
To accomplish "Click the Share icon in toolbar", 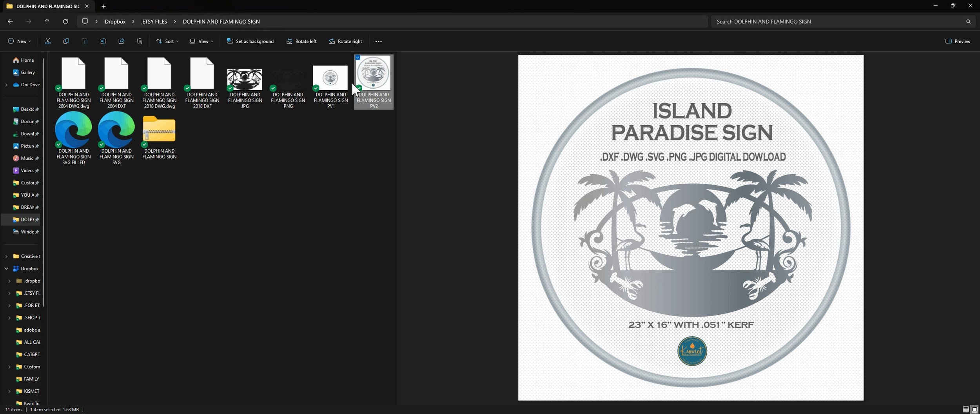I will (x=121, y=41).
